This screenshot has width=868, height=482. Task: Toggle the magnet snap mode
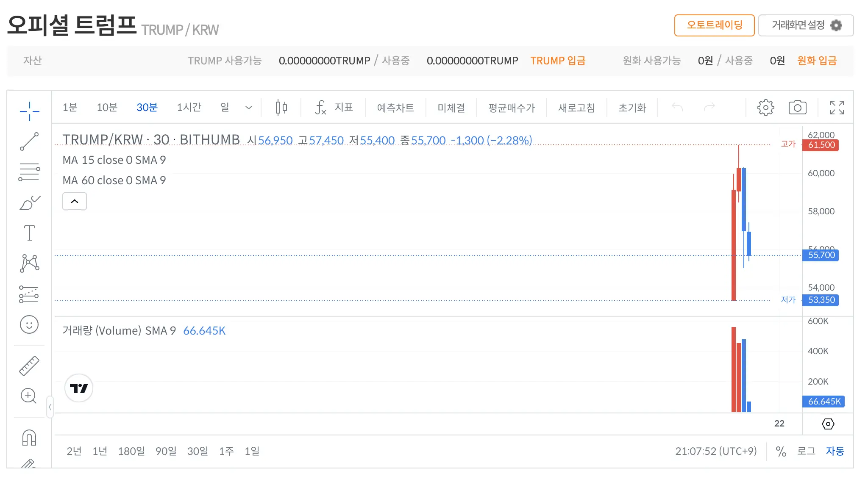(x=29, y=437)
